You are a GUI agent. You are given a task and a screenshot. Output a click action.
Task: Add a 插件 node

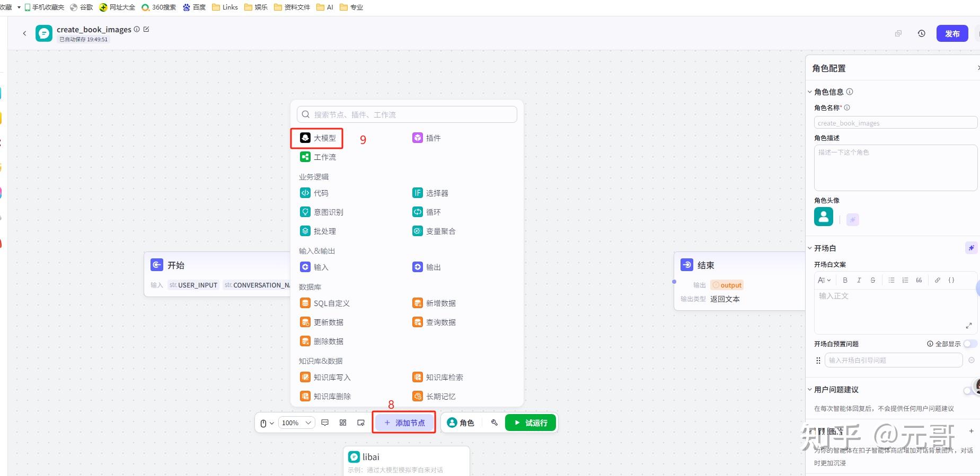(427, 138)
